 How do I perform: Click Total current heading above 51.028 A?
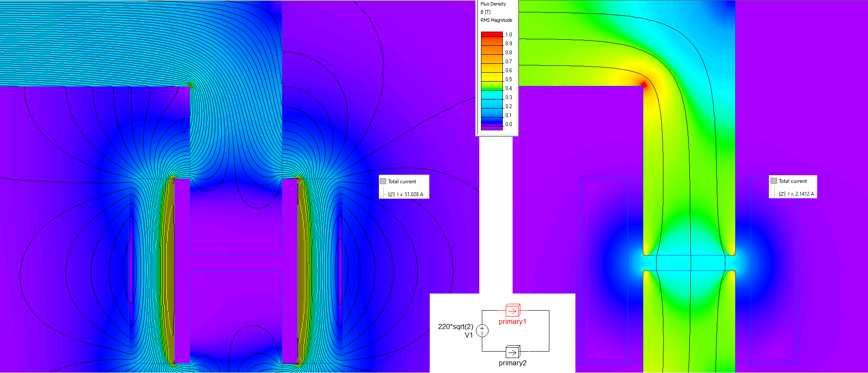pos(402,181)
